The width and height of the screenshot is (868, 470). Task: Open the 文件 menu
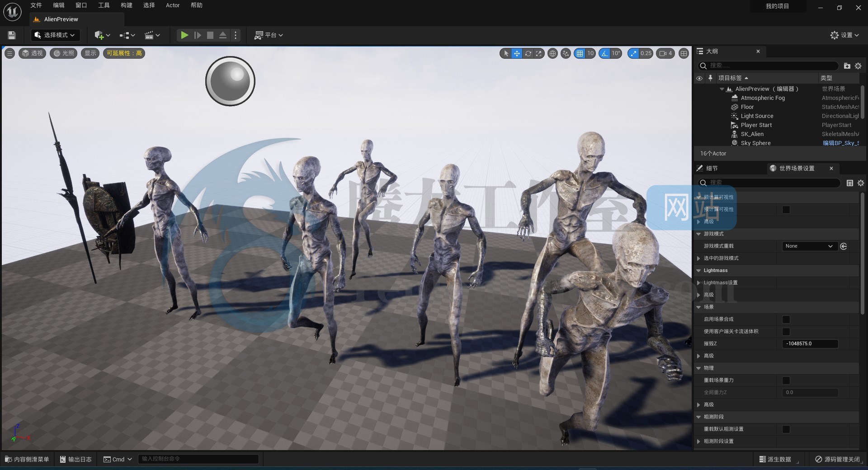(36, 5)
